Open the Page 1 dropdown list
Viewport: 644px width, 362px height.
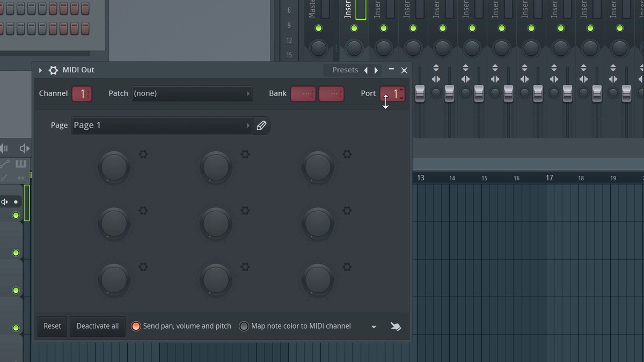click(x=162, y=125)
